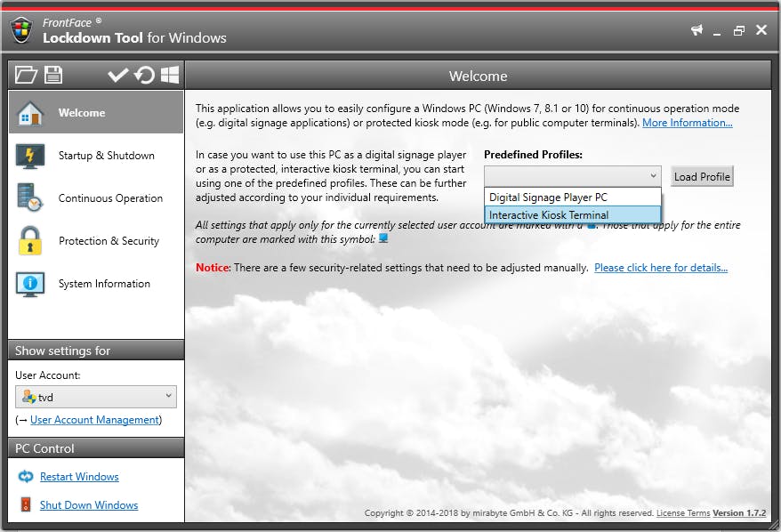The image size is (781, 532).
Task: Click the Restart Windows link
Action: pos(79,477)
